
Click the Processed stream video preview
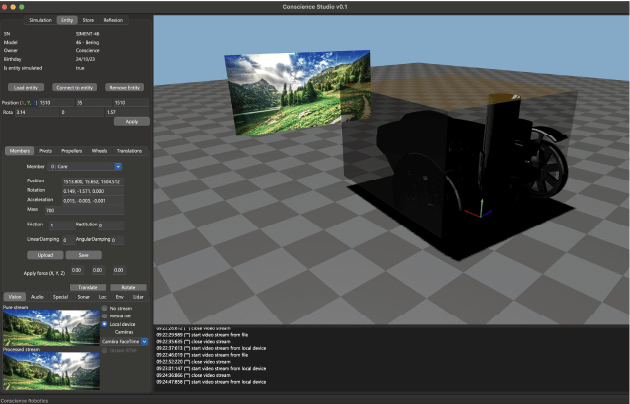49,371
